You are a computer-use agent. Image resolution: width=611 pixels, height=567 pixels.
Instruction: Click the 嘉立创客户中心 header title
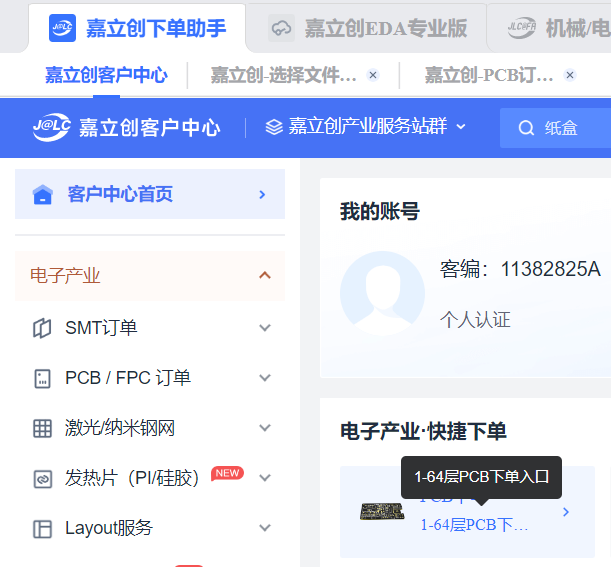pos(150,128)
